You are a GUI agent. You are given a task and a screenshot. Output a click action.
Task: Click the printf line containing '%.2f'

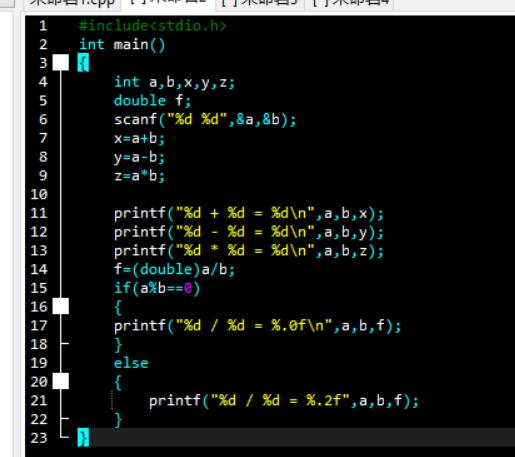click(x=284, y=401)
